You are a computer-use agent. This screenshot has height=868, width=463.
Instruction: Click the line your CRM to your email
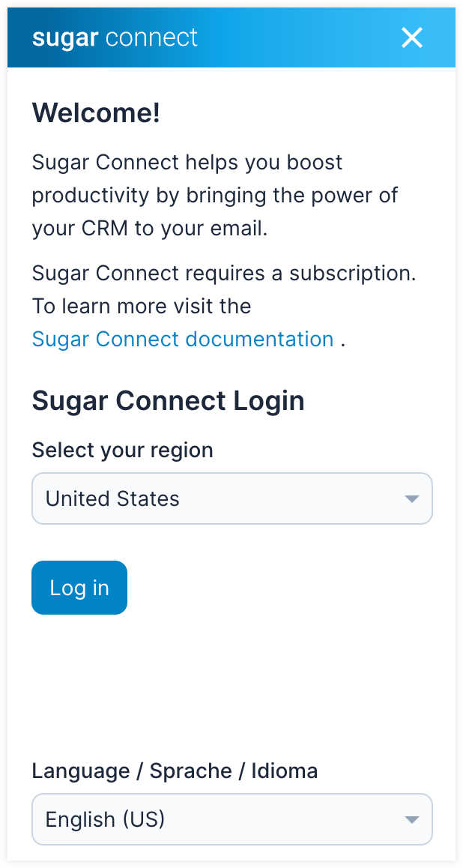click(149, 228)
